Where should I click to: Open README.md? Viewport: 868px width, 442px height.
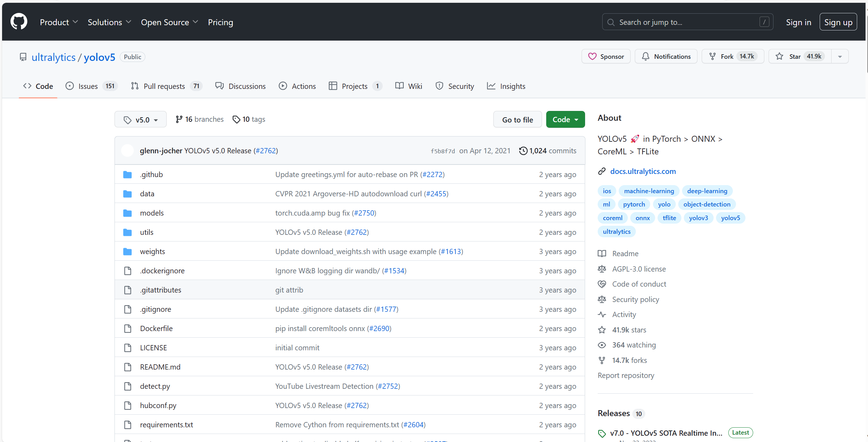160,367
